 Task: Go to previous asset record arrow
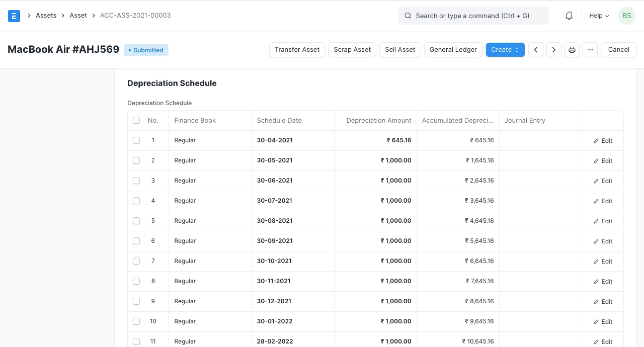(536, 50)
